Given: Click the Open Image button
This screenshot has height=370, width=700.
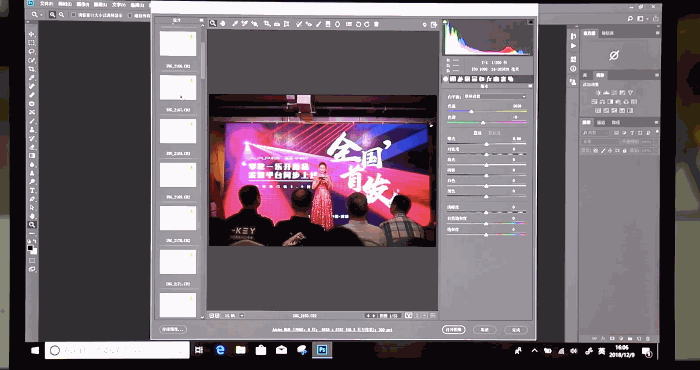Looking at the screenshot, I should coord(454,330).
